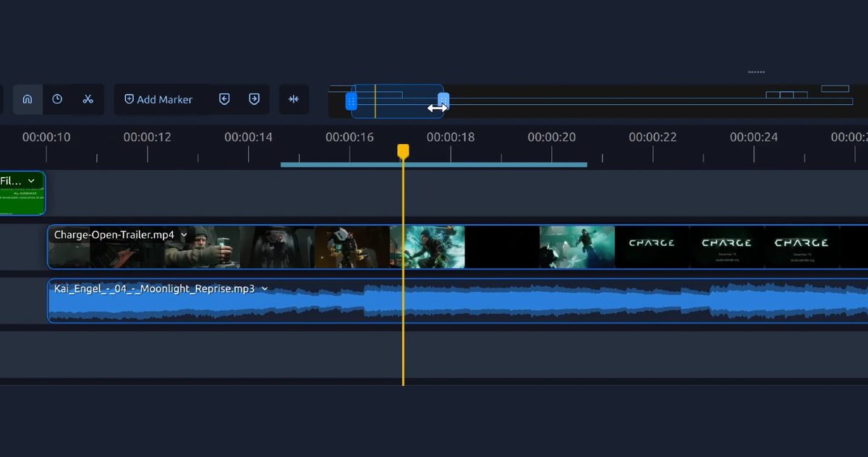
Task: Click the hand holding device thumbnail
Action: tap(202, 247)
